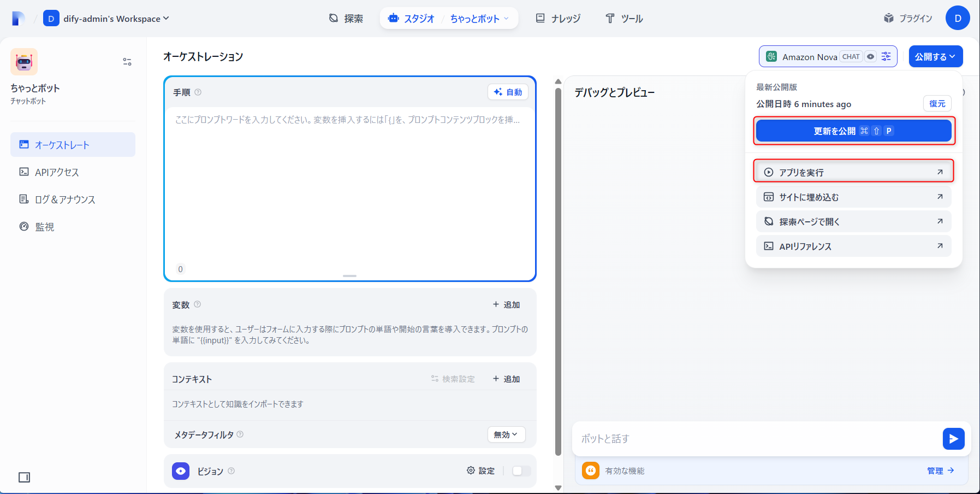This screenshot has width=980, height=494.
Task: Click the チャットボット app type label
Action: tap(28, 101)
